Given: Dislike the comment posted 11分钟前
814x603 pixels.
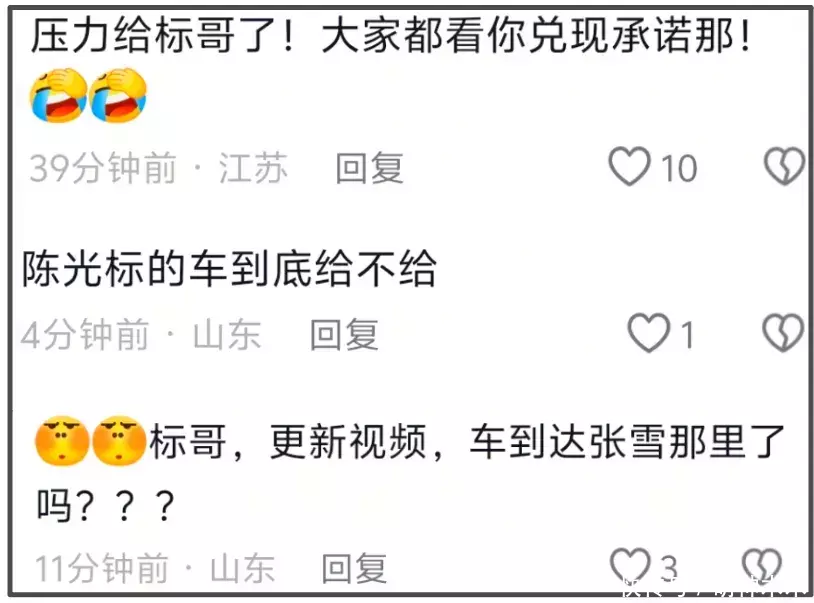Looking at the screenshot, I should (x=762, y=566).
